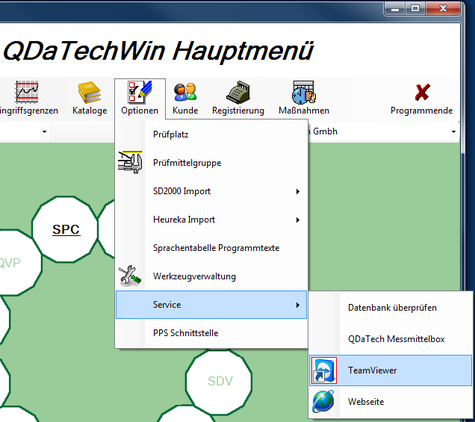Choose the Prüfmittelgruppe menu entry
475x422 pixels.
(211, 163)
